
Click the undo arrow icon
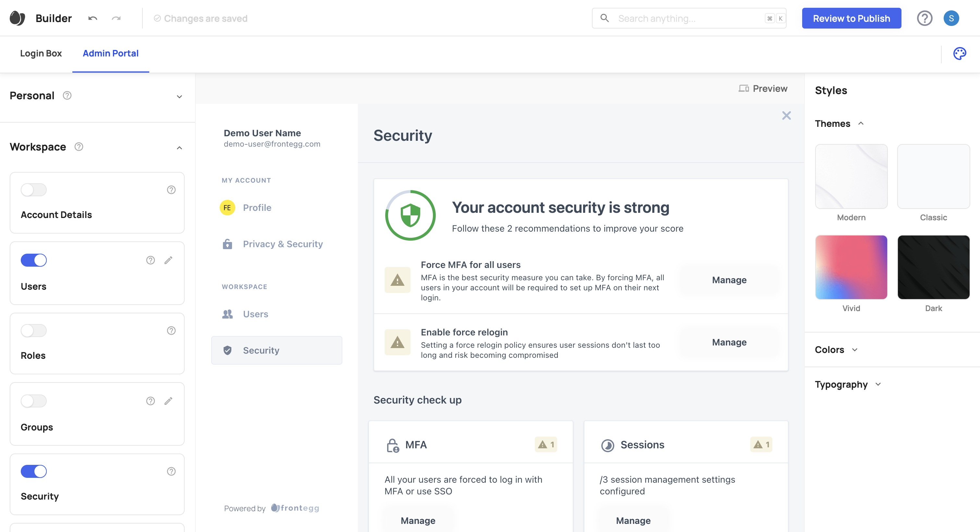(93, 18)
